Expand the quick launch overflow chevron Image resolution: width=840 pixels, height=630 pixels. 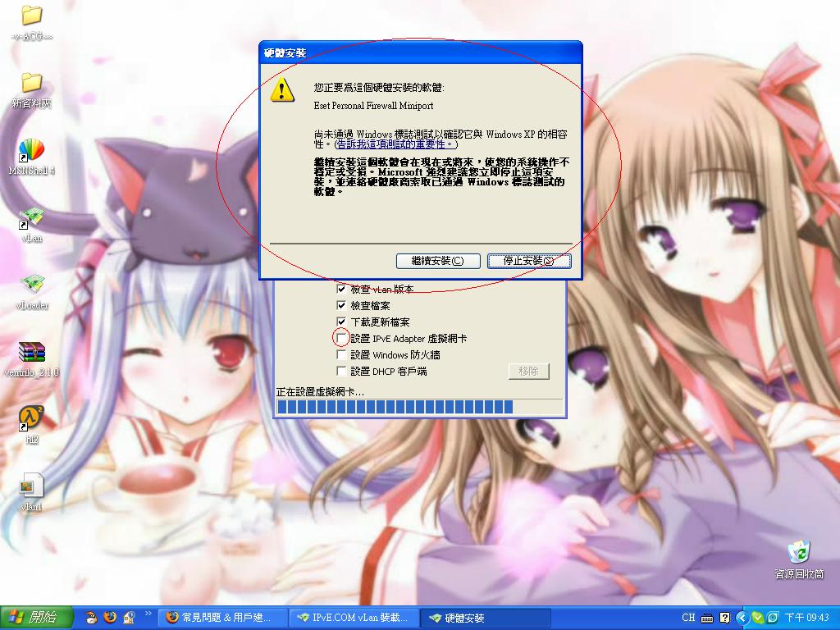click(148, 614)
